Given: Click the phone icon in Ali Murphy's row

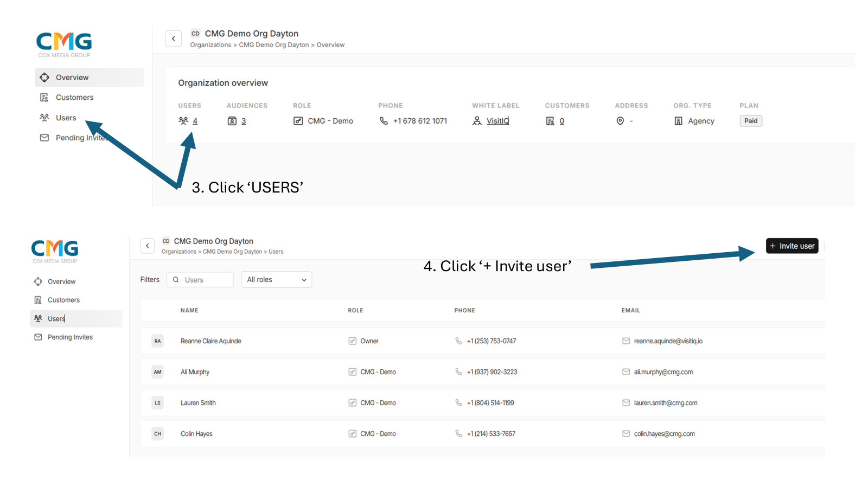Looking at the screenshot, I should 459,372.
